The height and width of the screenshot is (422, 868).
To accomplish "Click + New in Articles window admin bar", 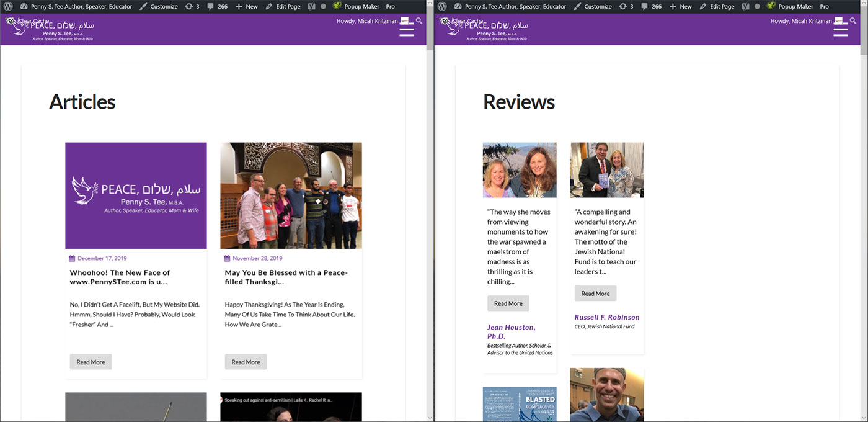I will click(x=247, y=6).
